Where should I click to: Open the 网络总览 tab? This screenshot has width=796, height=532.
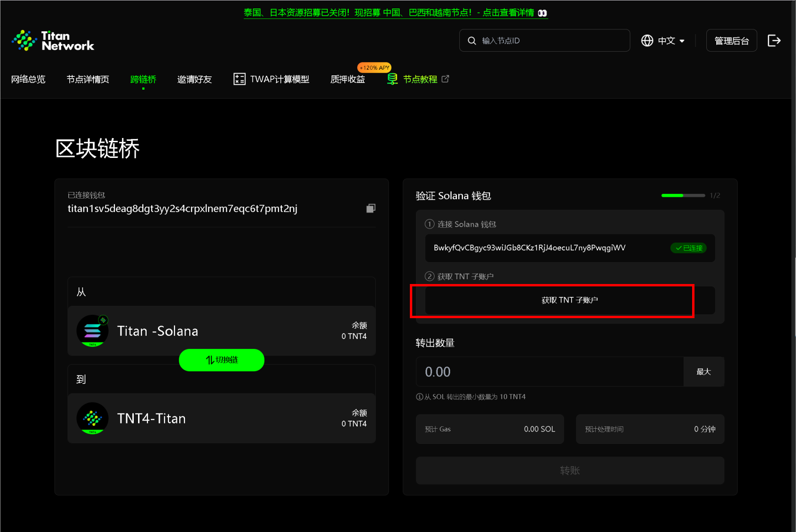28,79
